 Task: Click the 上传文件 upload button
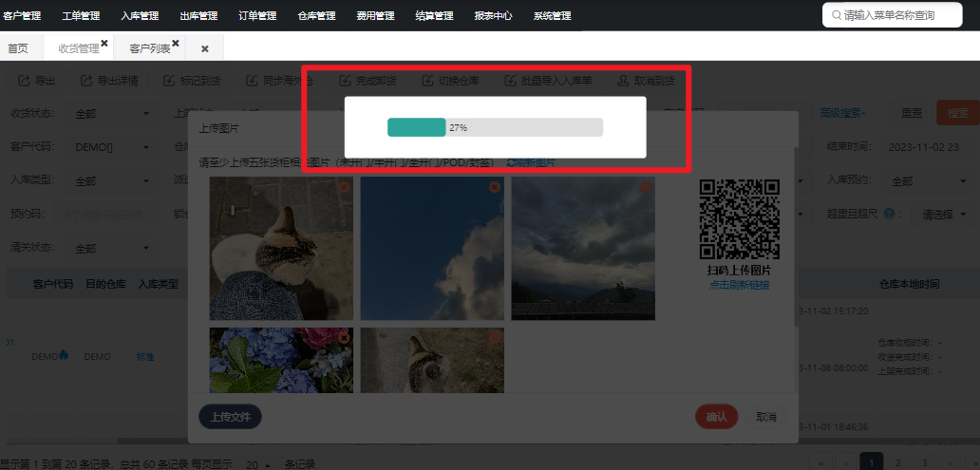[230, 417]
